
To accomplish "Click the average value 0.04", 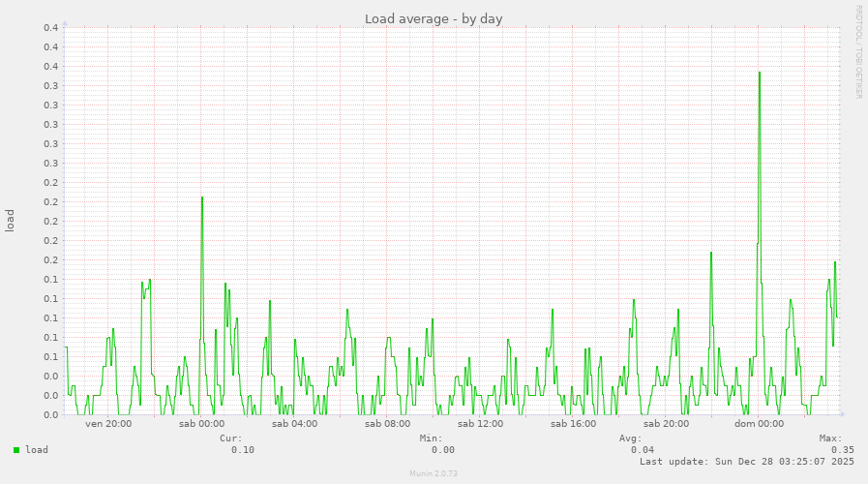I will [x=643, y=450].
